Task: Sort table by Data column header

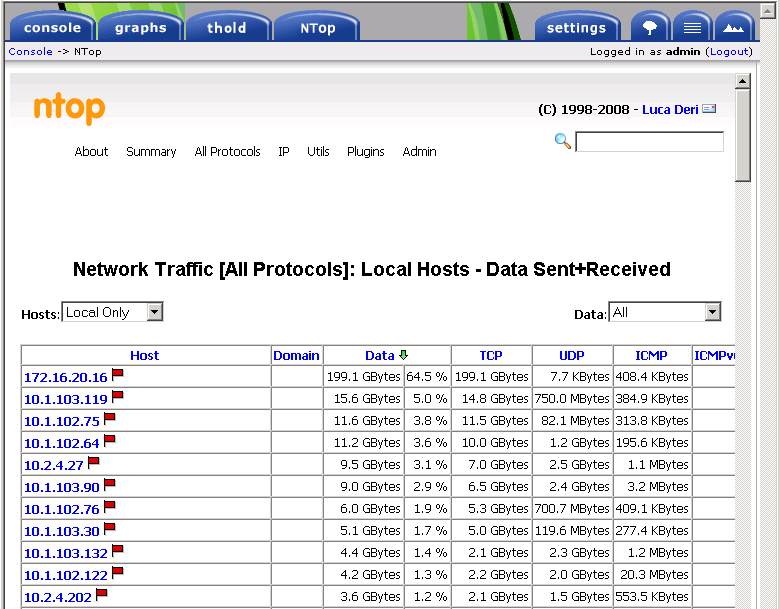Action: [380, 355]
